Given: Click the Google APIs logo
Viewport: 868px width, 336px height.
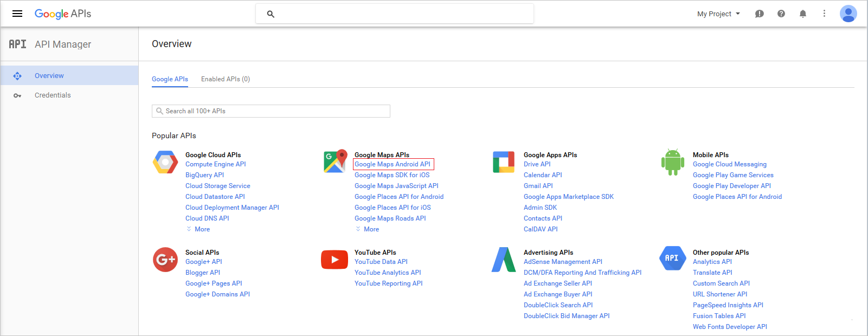Looking at the screenshot, I should [x=63, y=14].
